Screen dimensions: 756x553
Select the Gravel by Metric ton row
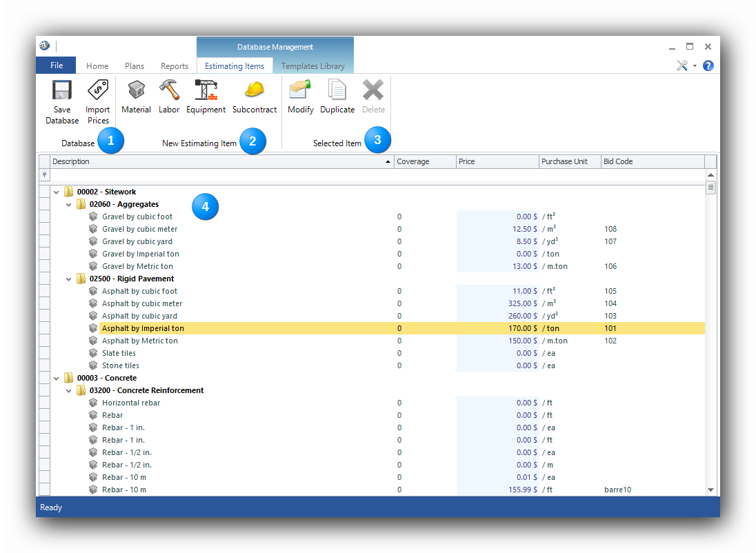pyautogui.click(x=137, y=267)
